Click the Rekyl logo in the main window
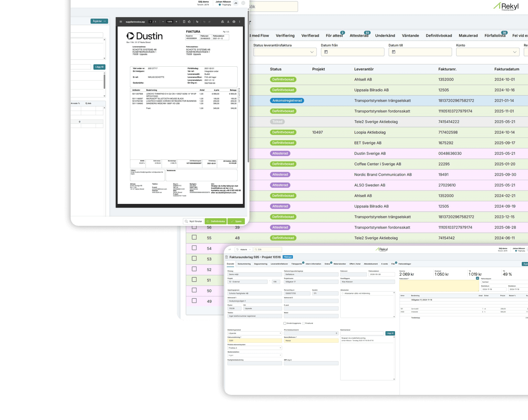The width and height of the screenshot is (528, 420). click(506, 6)
